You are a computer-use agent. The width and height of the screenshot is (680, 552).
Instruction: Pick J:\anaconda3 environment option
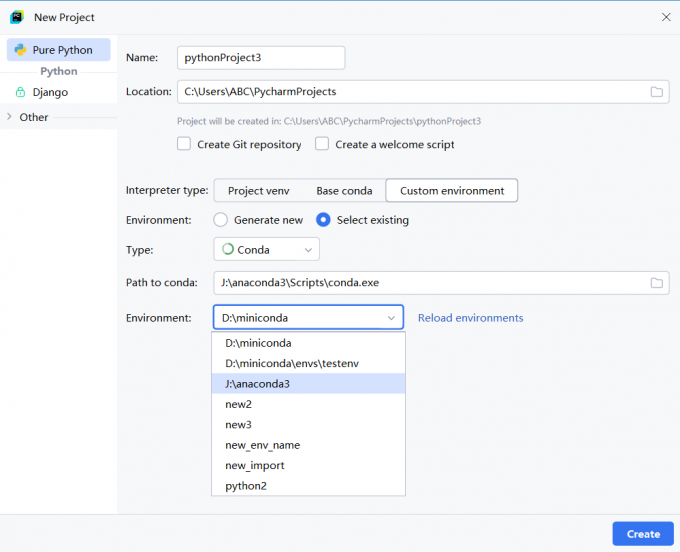(x=308, y=384)
